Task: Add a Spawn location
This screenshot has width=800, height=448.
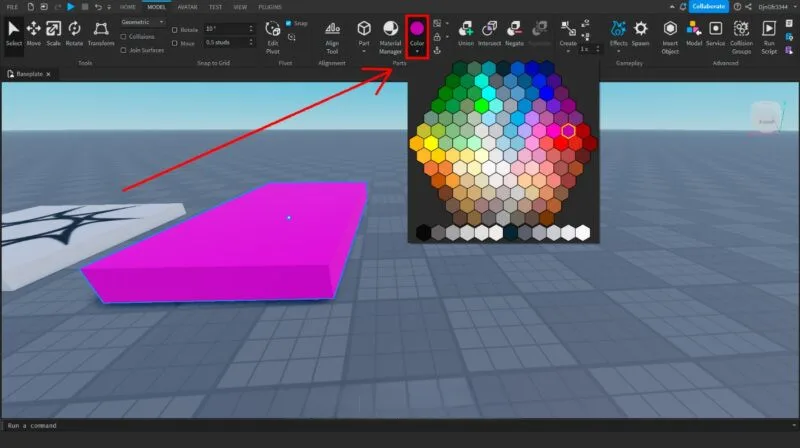Action: point(640,34)
